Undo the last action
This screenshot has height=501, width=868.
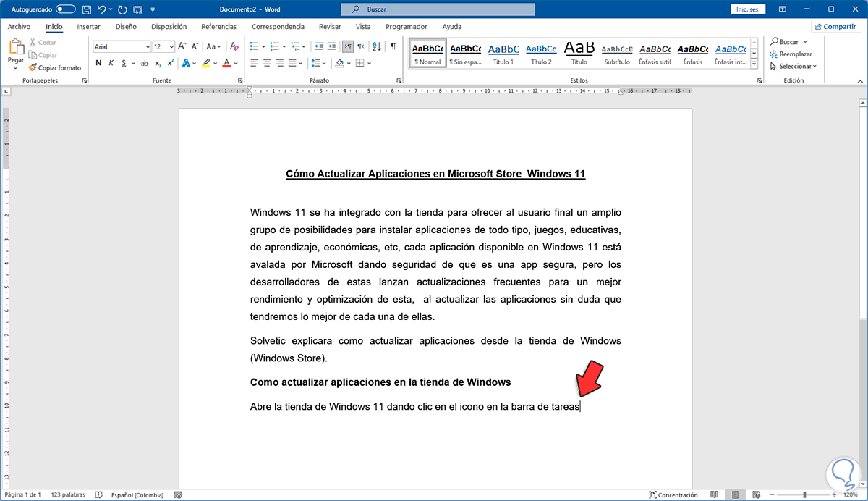coord(102,9)
